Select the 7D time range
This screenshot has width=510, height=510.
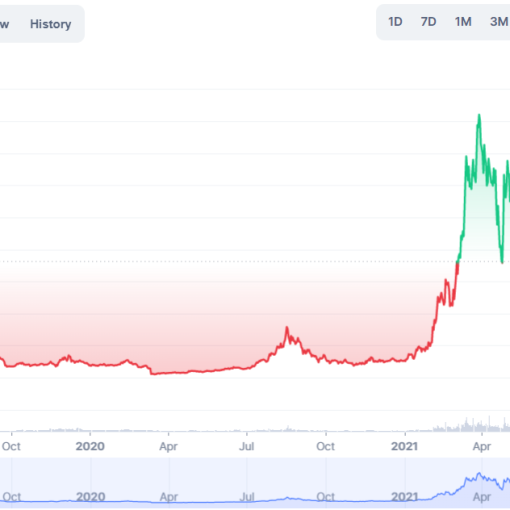(429, 22)
